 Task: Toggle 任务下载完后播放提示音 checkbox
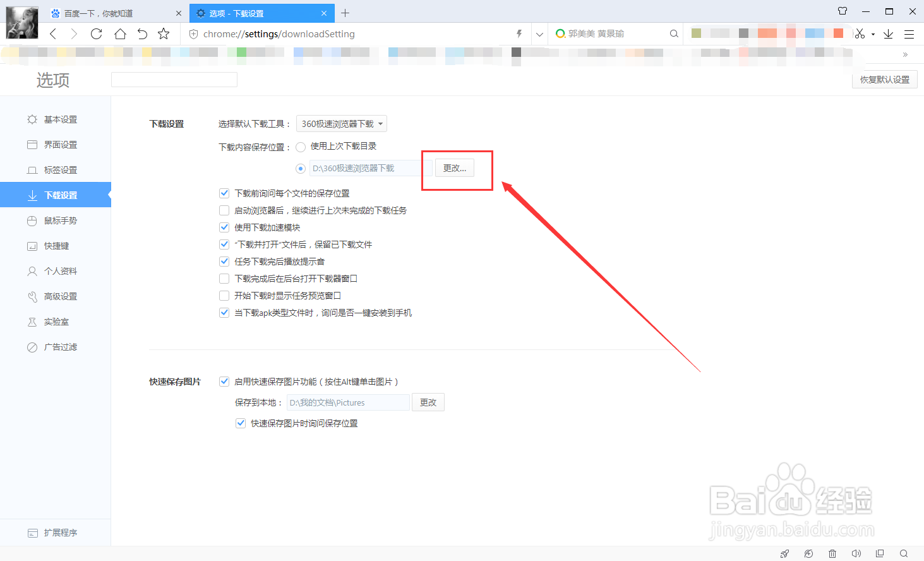[224, 262]
